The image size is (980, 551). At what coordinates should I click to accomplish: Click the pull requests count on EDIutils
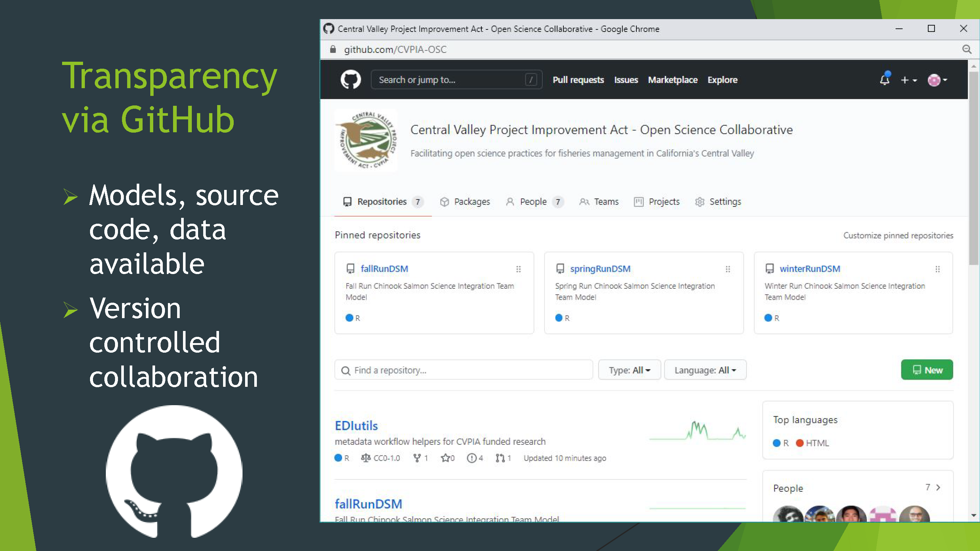[503, 458]
